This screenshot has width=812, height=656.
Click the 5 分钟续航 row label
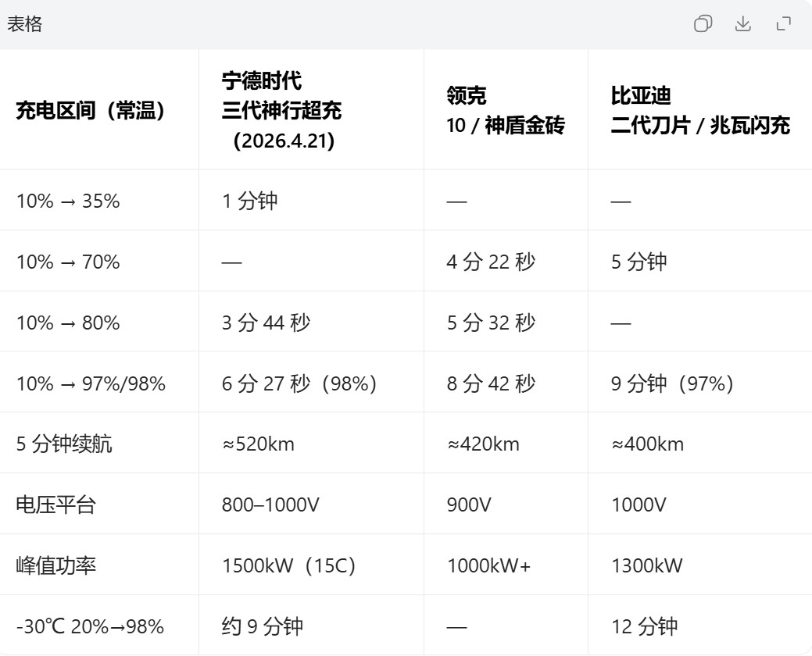pos(52,442)
